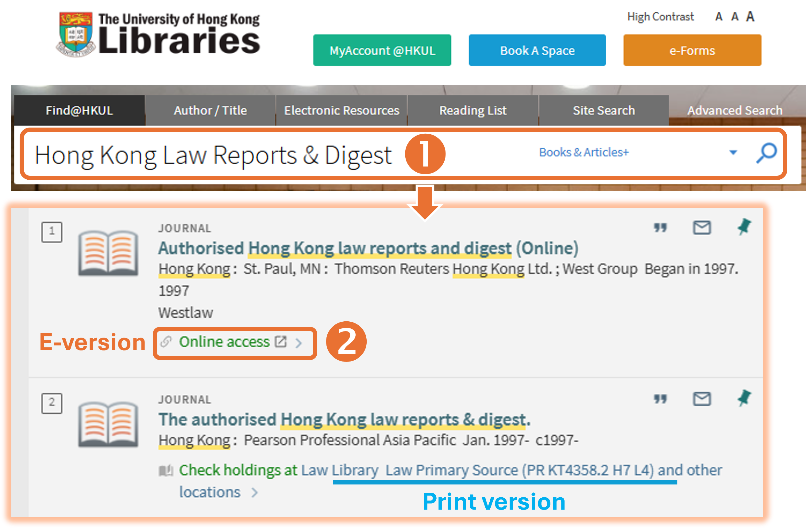Click email icon for second result
Viewport: 806px width, 532px height.
(702, 399)
